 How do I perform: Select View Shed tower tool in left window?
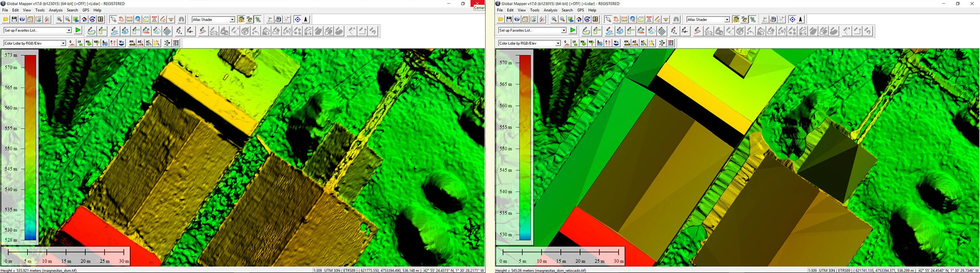(154, 19)
